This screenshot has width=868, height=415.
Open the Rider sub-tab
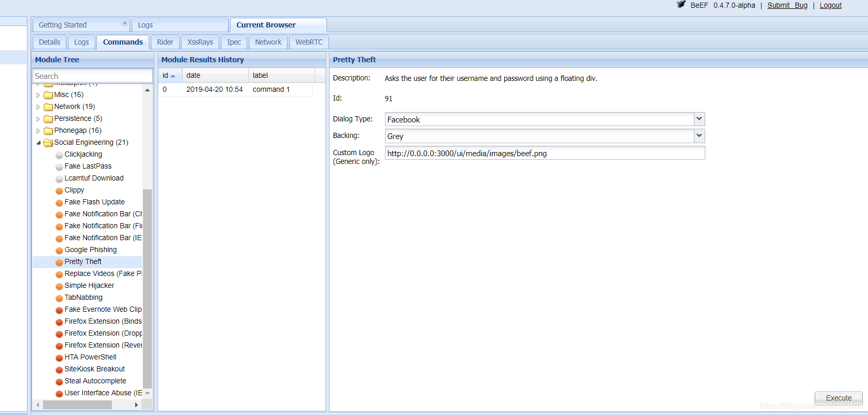[x=165, y=42]
